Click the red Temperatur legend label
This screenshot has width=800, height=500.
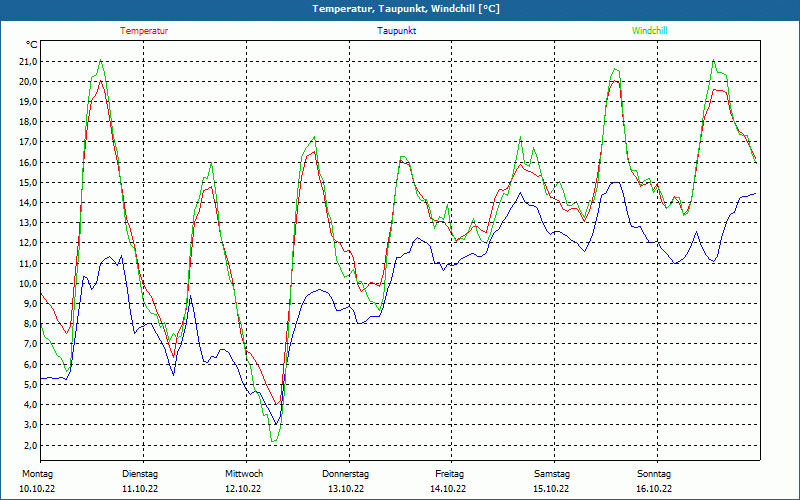tap(144, 31)
